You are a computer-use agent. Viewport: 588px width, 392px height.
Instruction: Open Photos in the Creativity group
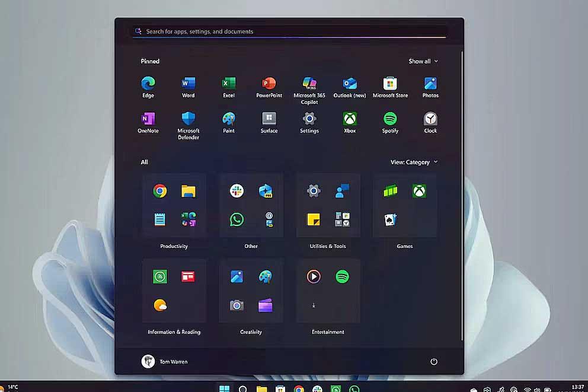(x=237, y=277)
